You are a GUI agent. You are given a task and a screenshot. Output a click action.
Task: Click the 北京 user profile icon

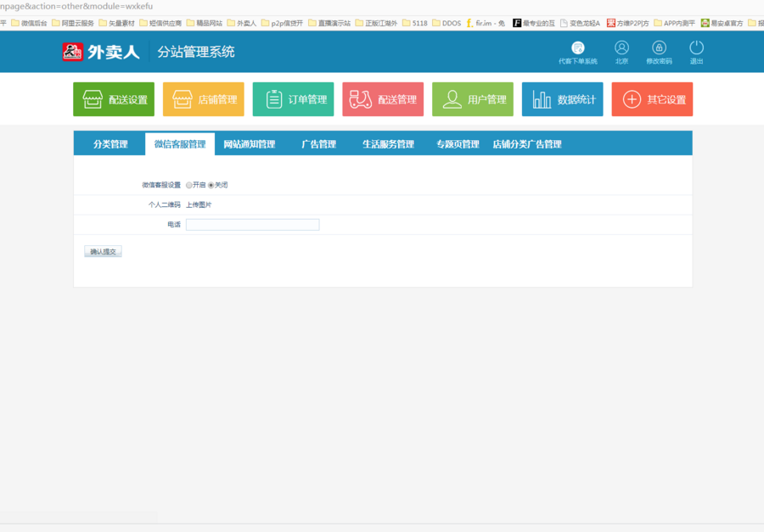pyautogui.click(x=621, y=48)
